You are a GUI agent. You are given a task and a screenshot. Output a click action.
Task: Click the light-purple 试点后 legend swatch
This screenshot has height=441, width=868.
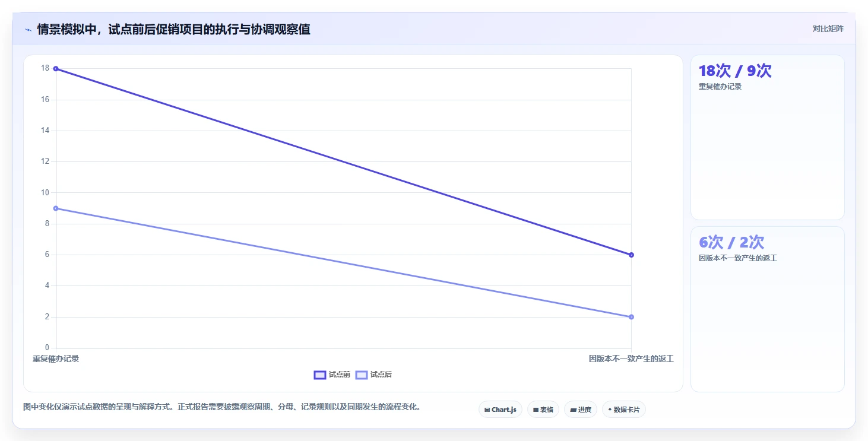[362, 375]
